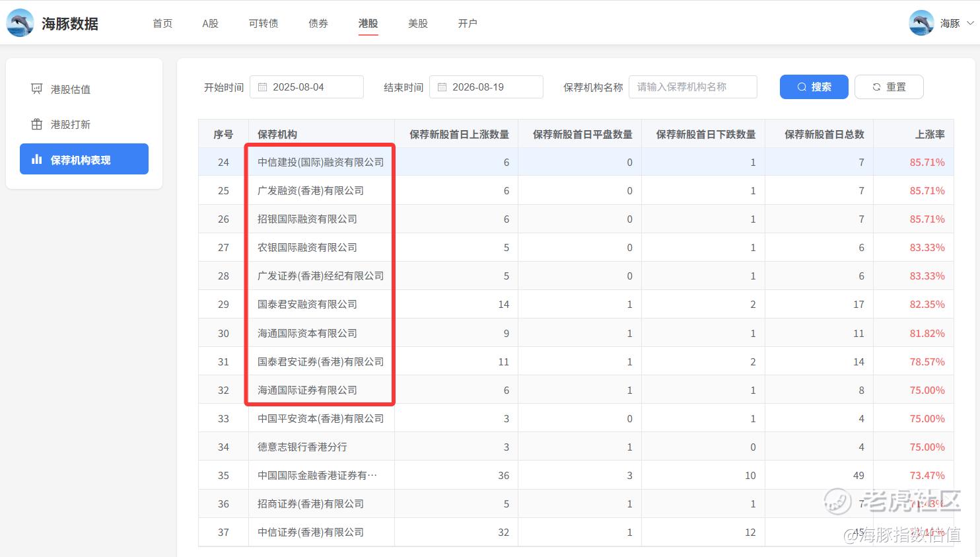Select 中信证券(香港)有限公司 in the table
980x557 pixels.
coord(311,533)
